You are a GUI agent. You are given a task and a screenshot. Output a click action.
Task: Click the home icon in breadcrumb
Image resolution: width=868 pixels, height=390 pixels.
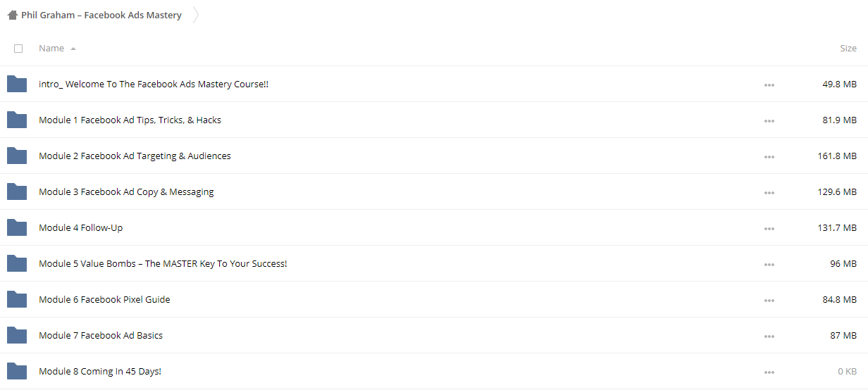tap(13, 15)
